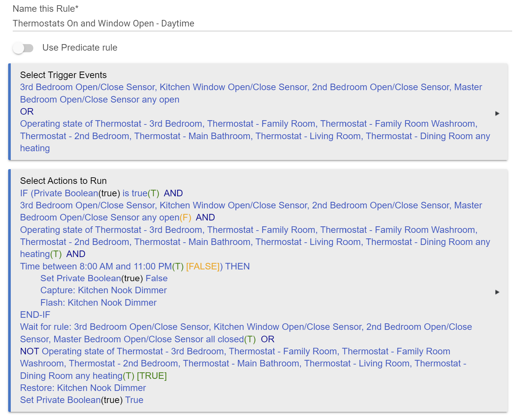Click the rule name input field
The width and height of the screenshot is (519, 420).
click(262, 24)
